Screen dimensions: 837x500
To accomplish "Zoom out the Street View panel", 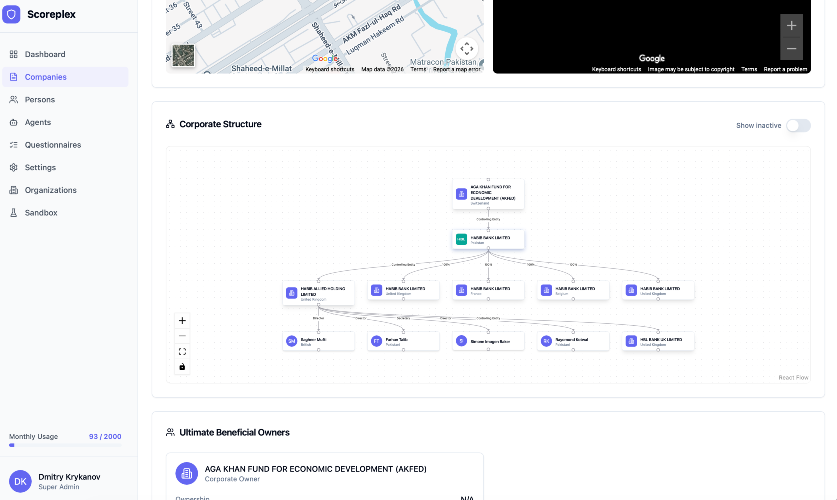I will [791, 49].
